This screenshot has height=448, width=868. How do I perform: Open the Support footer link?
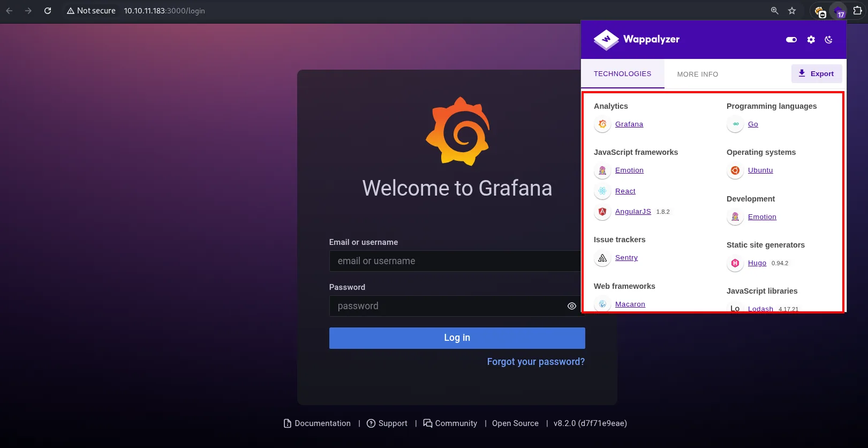[x=387, y=423]
